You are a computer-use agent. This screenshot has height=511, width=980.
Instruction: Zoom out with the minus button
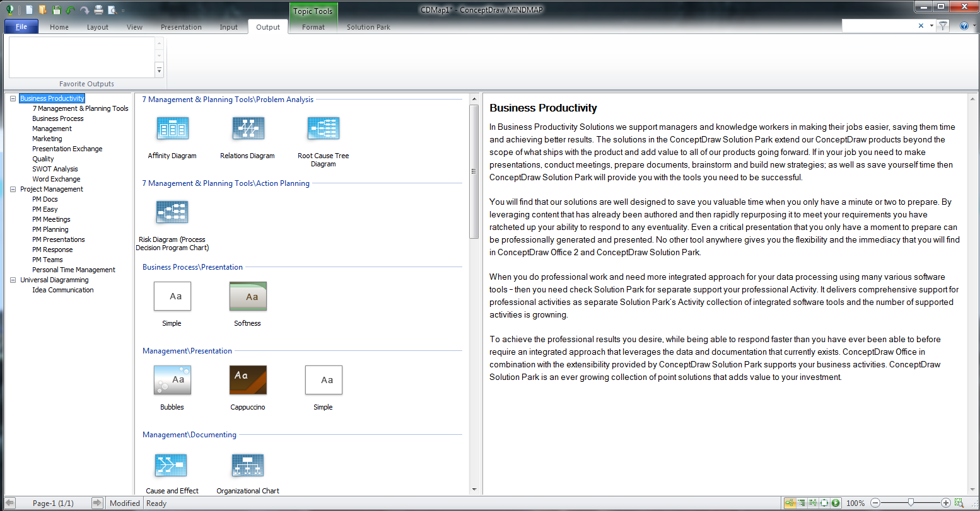[875, 503]
